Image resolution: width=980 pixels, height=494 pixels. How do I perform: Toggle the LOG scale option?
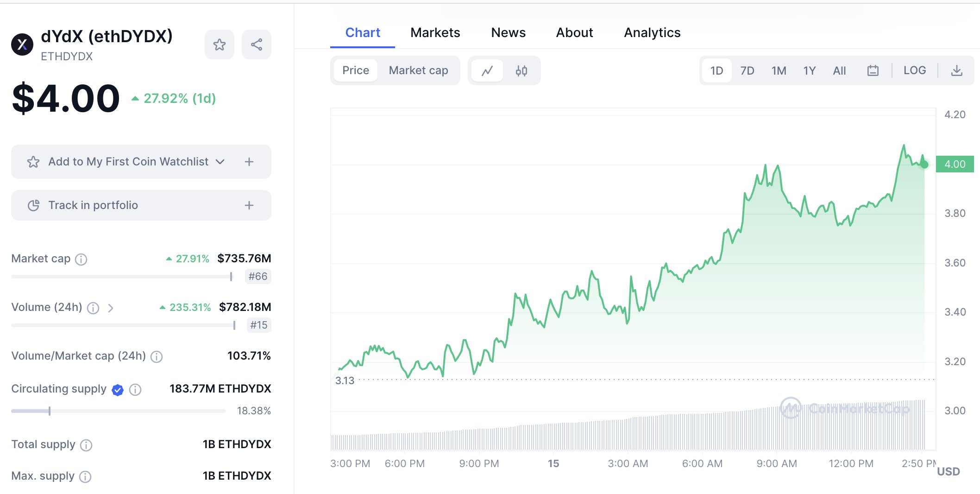915,70
